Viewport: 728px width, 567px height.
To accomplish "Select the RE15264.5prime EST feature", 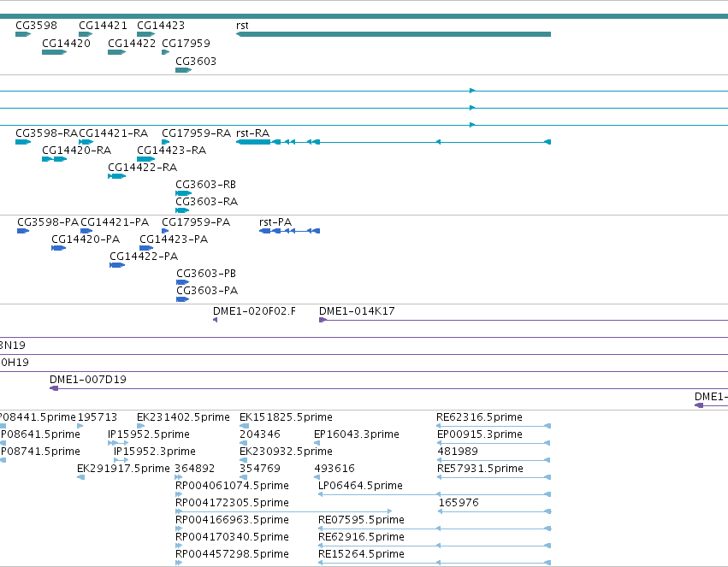I will [435, 563].
